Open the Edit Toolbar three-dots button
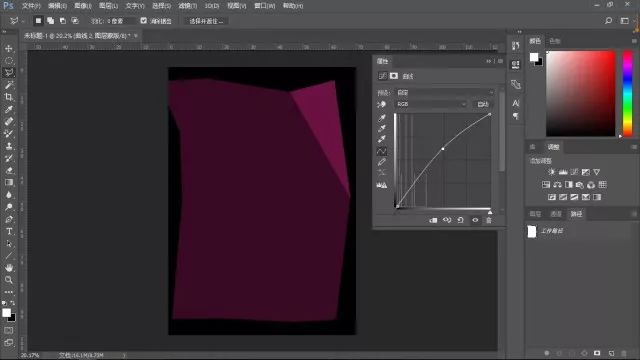The height and width of the screenshot is (360, 640). [9, 292]
